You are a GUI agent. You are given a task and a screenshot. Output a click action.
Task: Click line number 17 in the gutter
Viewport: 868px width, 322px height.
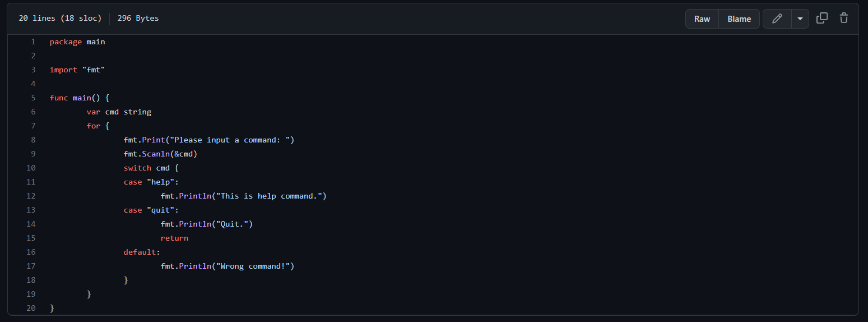[x=31, y=266]
